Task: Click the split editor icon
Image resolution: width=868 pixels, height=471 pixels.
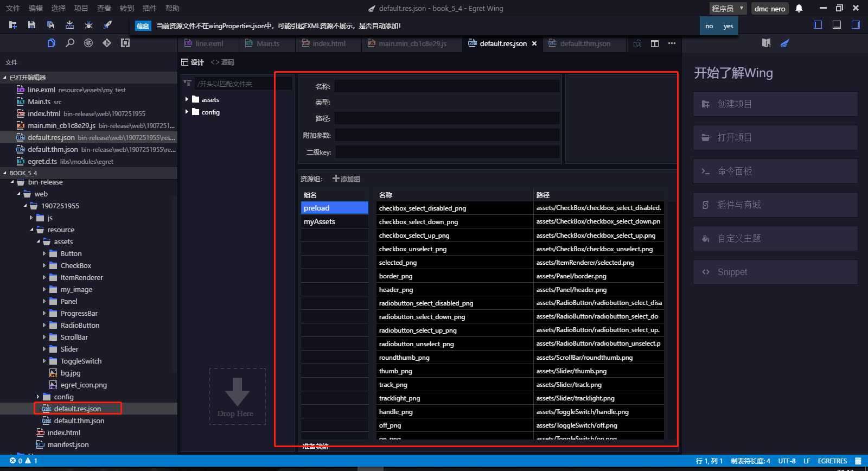Action: (655, 43)
